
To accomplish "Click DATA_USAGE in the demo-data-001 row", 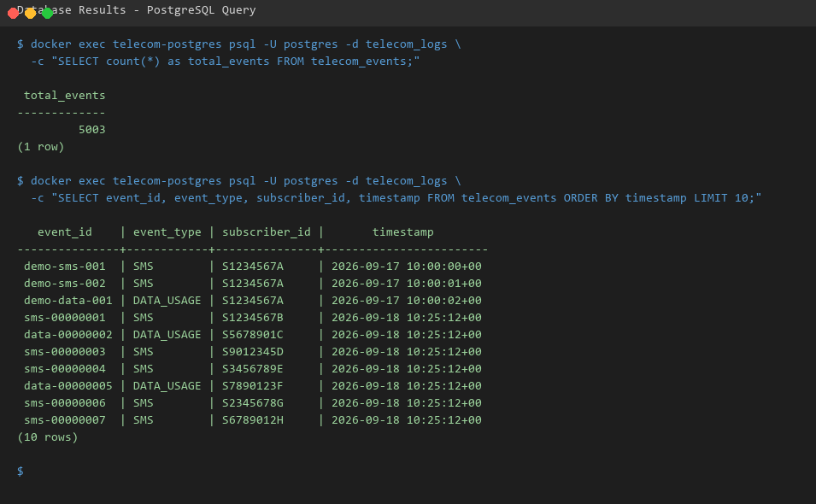I will 167,301.
